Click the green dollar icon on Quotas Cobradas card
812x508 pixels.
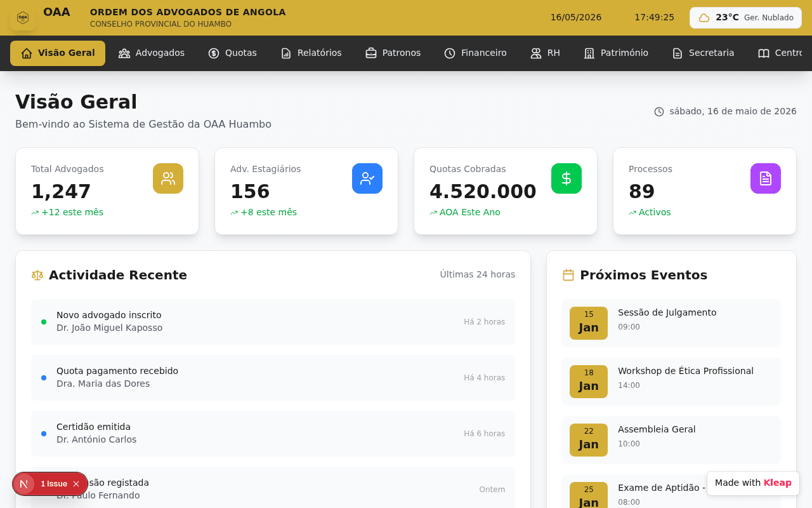click(566, 178)
